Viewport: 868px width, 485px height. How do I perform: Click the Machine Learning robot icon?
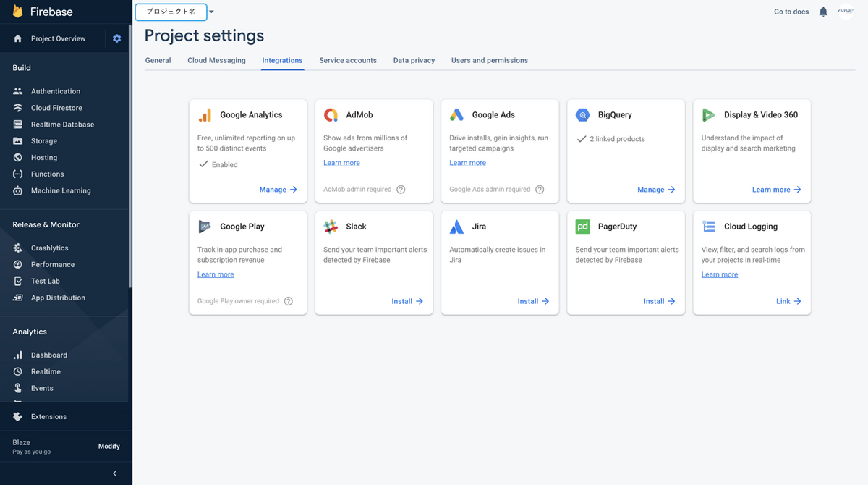coord(18,191)
